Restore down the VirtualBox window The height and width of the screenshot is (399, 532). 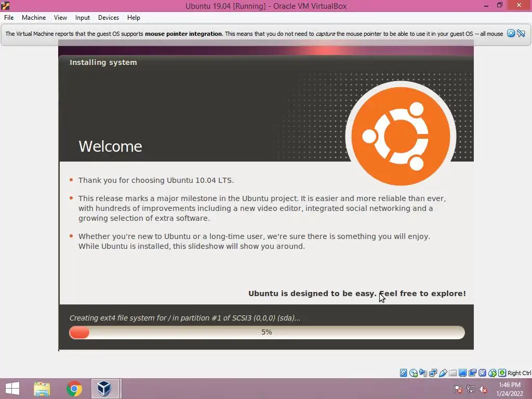[x=499, y=5]
